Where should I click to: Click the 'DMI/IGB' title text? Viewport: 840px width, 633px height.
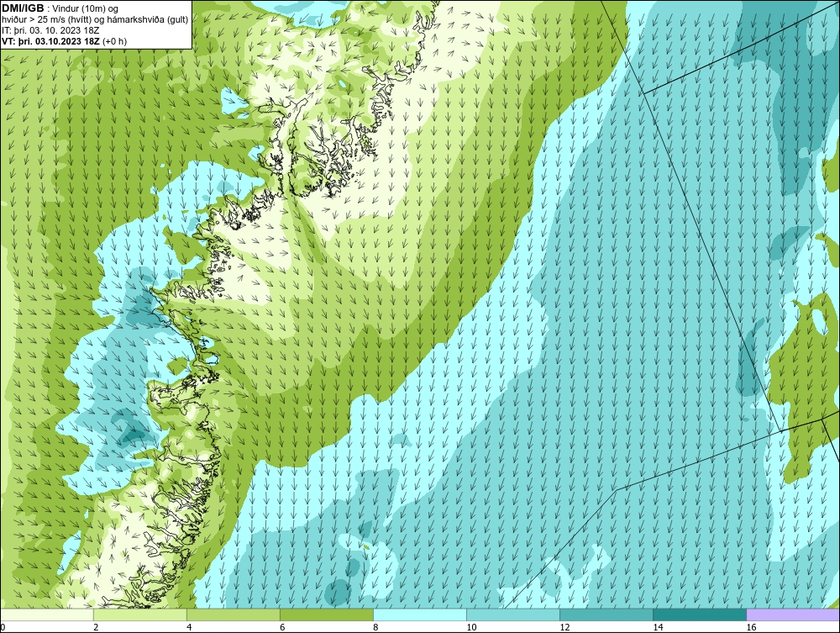[x=24, y=8]
